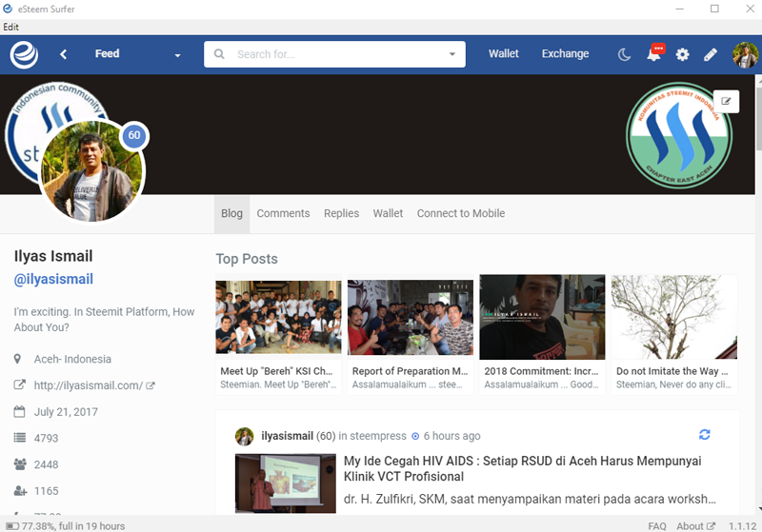This screenshot has width=762, height=532.
Task: Open the Edit menu in menu bar
Action: (10, 28)
